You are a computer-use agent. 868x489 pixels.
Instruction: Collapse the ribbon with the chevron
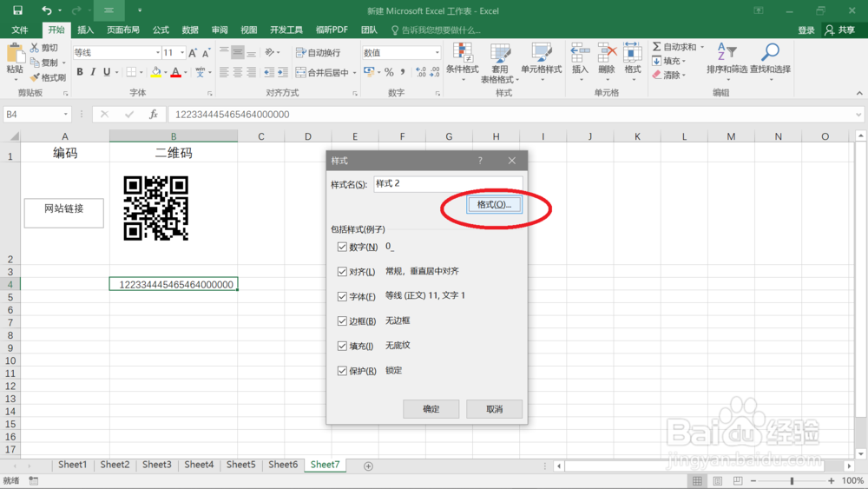859,93
